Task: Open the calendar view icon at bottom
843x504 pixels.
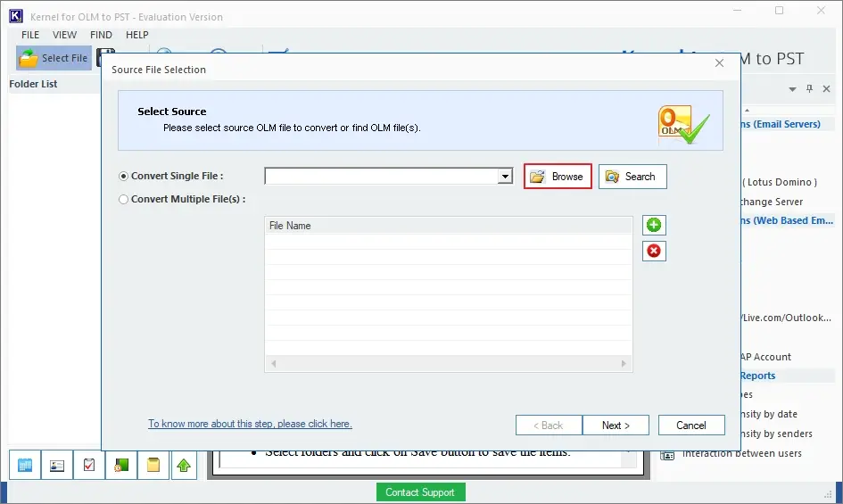Action: [x=25, y=465]
